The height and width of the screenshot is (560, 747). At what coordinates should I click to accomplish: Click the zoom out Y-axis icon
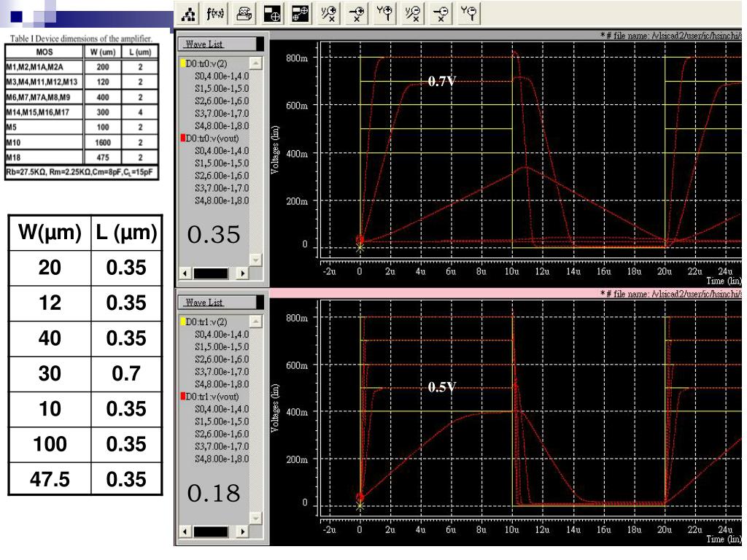click(x=469, y=14)
